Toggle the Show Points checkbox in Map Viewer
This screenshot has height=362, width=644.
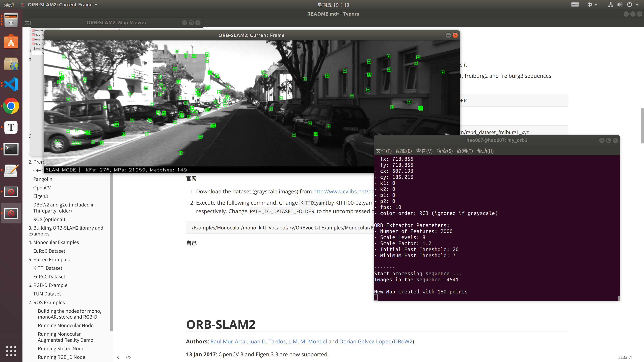coord(33,35)
